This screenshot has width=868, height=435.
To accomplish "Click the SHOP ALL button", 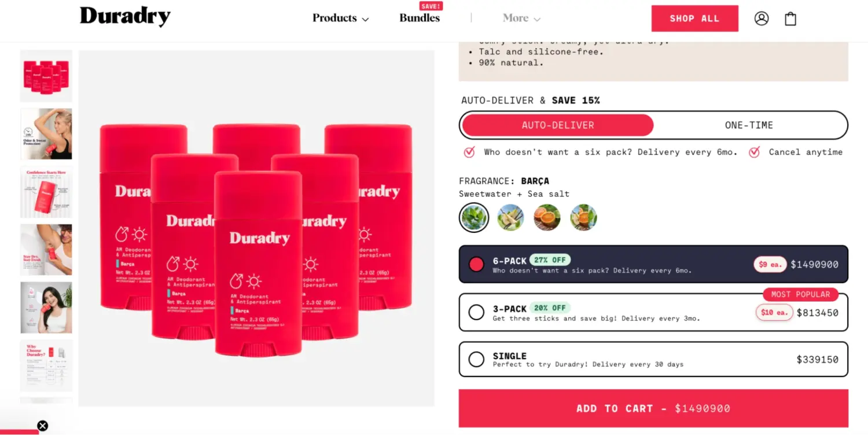I will (694, 19).
